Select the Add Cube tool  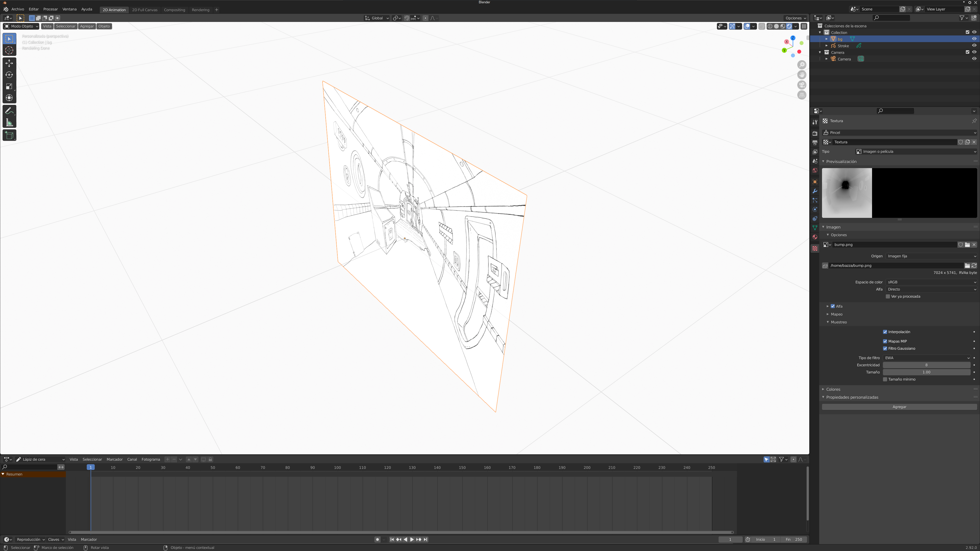9,135
